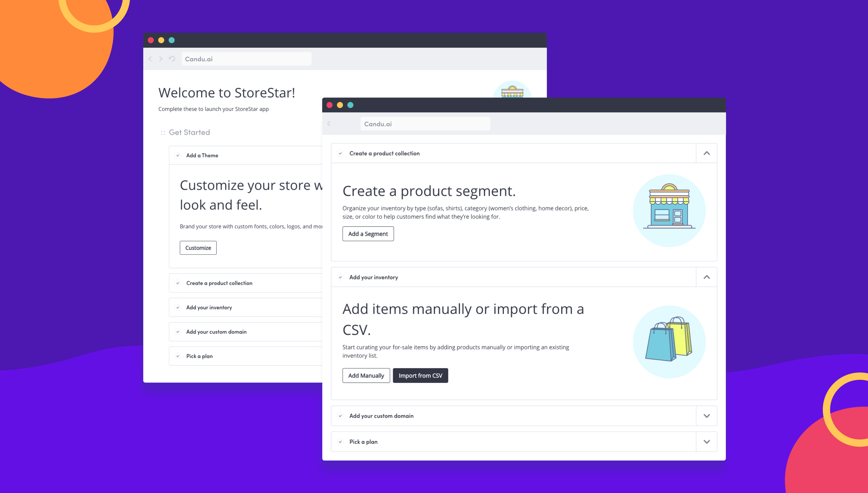This screenshot has height=493, width=868.
Task: Toggle check circle for Add your custom domain, rear window
Action: [x=178, y=332]
